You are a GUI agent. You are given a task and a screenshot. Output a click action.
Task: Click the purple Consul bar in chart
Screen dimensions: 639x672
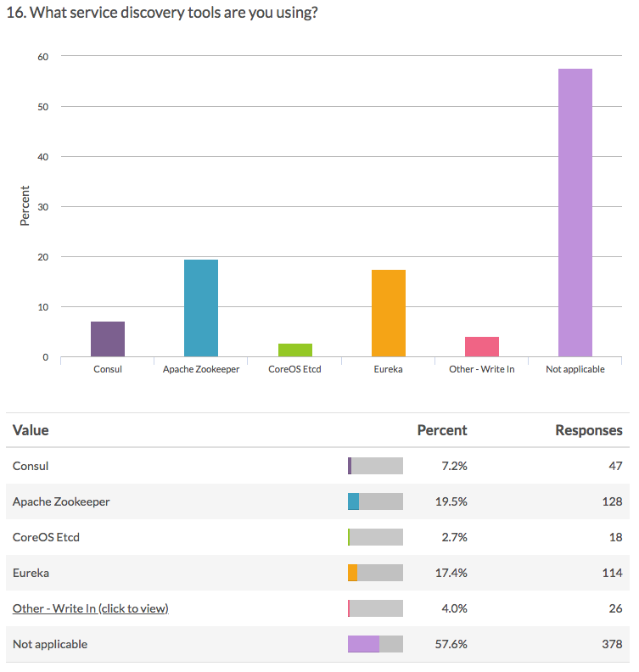(108, 339)
